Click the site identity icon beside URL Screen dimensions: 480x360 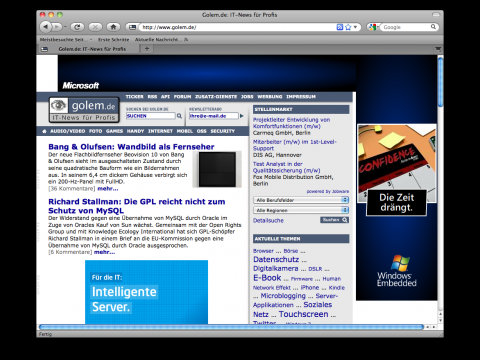click(132, 27)
